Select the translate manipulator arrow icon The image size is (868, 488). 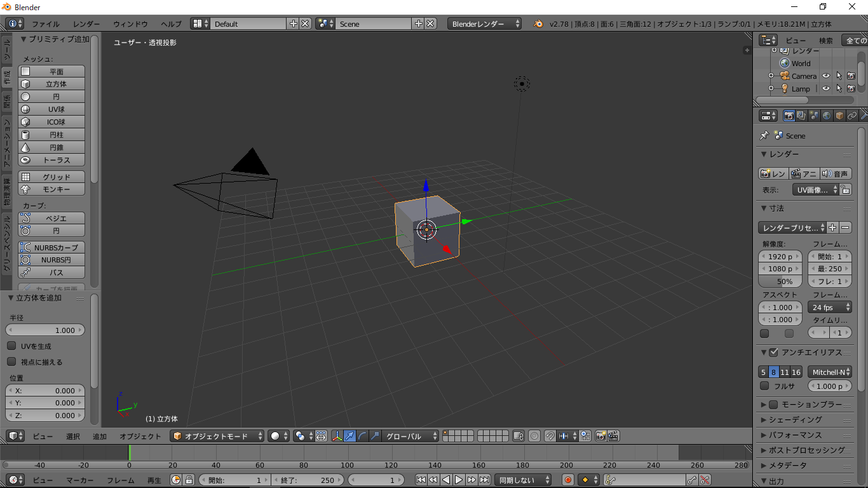pos(349,436)
